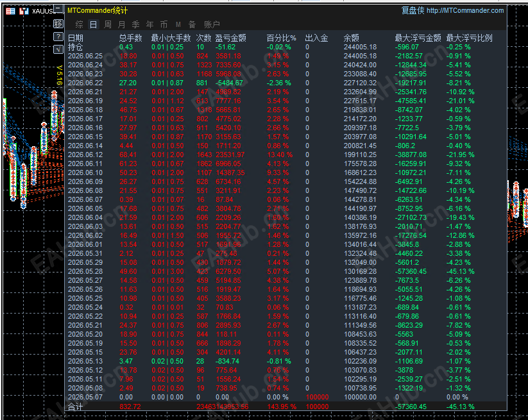Click the 盈亏金额 column header
This screenshot has height=420, width=528.
231,38
